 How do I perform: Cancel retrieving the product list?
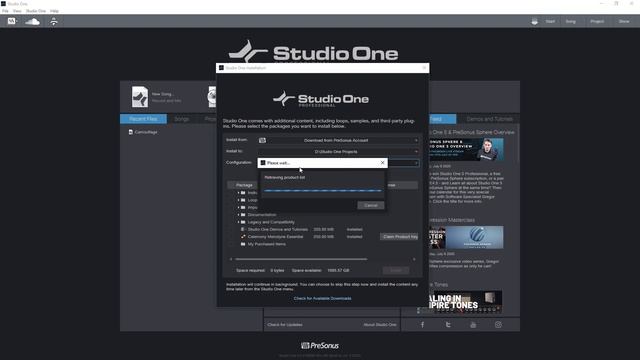(371, 205)
